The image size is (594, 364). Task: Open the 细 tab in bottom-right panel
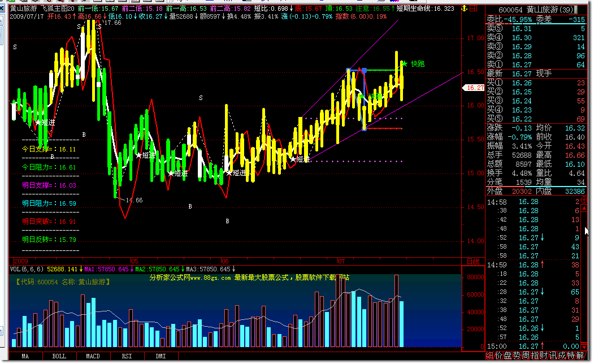[490, 356]
